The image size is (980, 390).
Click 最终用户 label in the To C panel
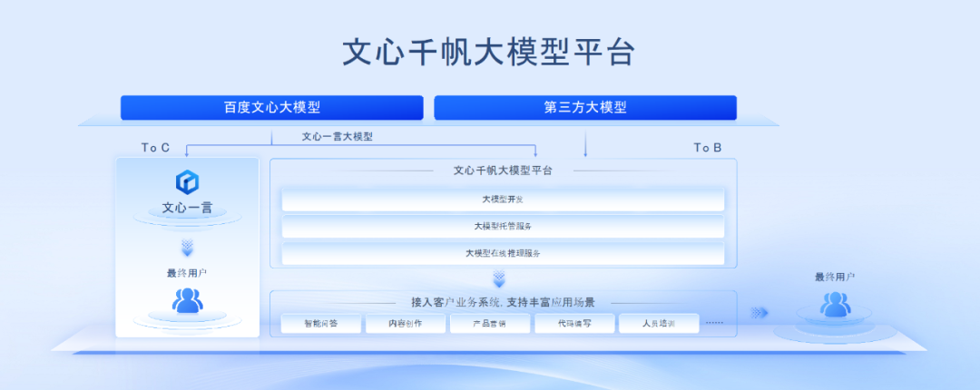coord(187,273)
